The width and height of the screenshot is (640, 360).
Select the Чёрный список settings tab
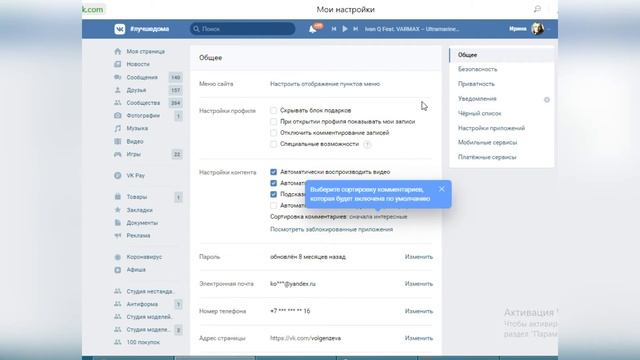pos(502,113)
